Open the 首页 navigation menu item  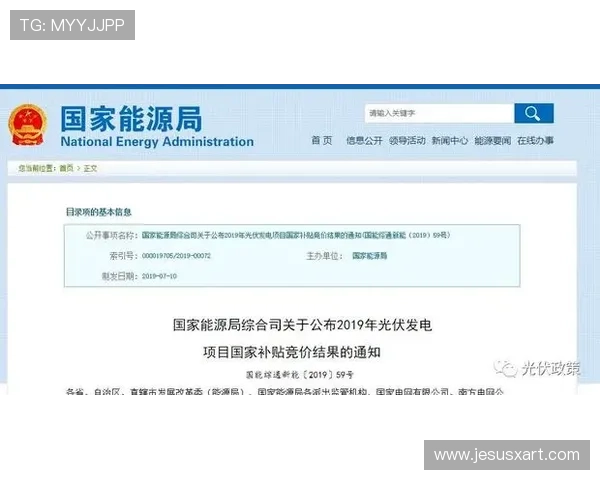click(x=321, y=140)
